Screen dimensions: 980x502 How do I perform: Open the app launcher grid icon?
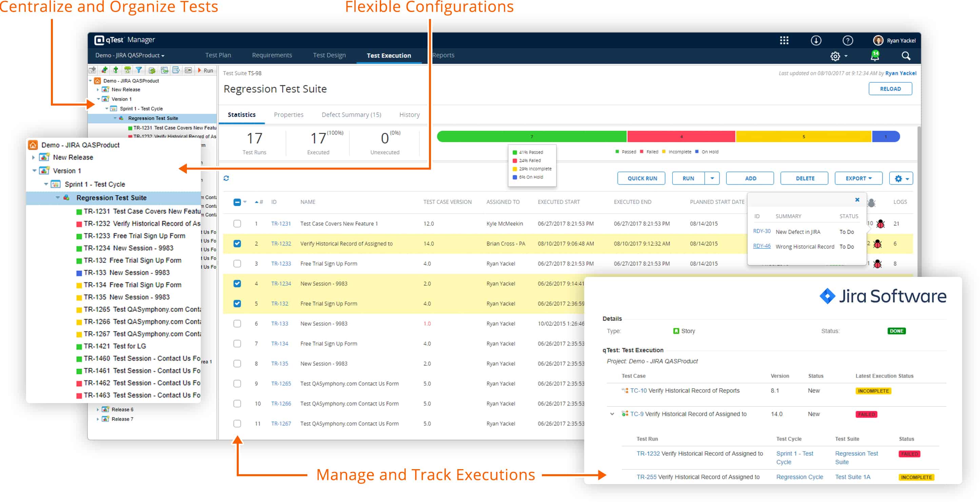(x=784, y=40)
